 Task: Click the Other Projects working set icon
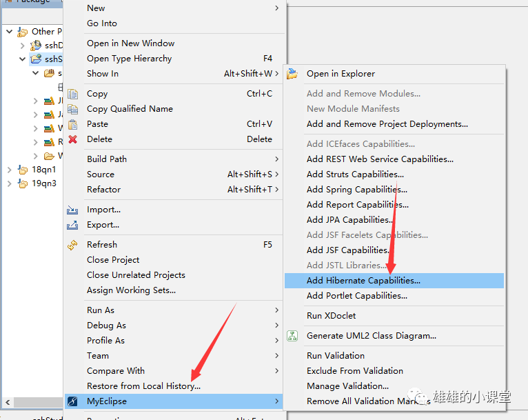(23, 32)
